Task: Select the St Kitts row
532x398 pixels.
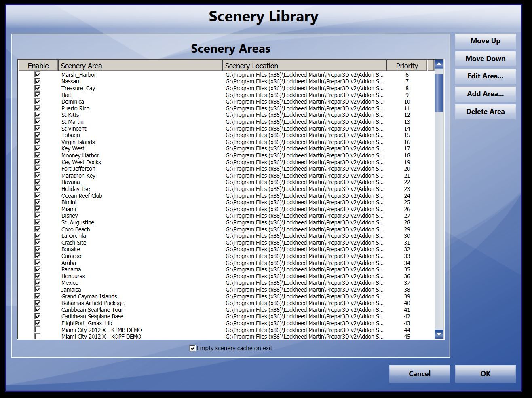Action: tap(226, 115)
